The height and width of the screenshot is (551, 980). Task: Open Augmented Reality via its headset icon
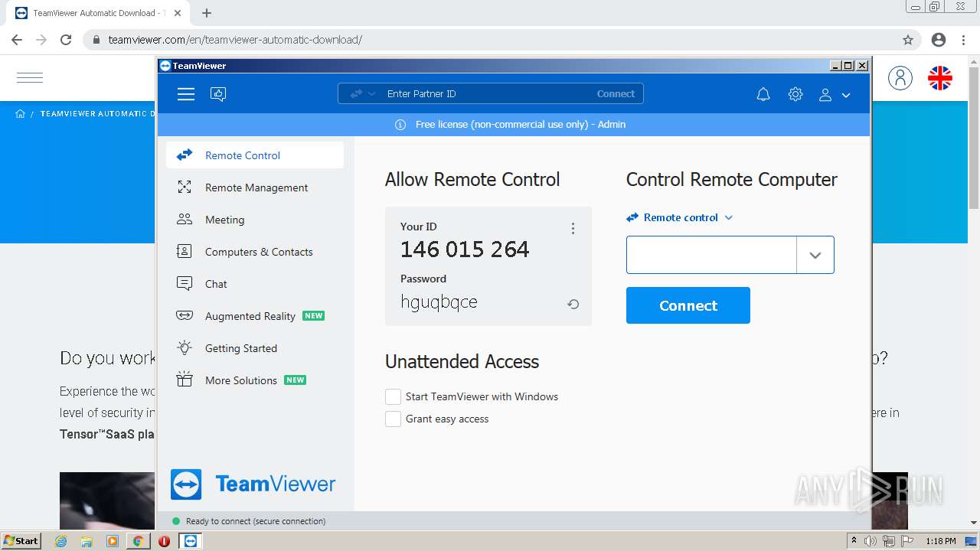[185, 315]
